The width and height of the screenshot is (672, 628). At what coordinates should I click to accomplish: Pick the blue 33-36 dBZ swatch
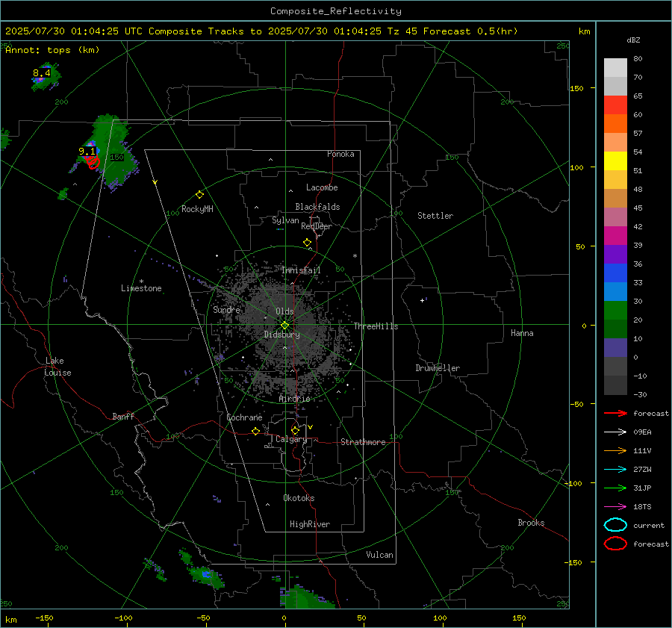[615, 273]
